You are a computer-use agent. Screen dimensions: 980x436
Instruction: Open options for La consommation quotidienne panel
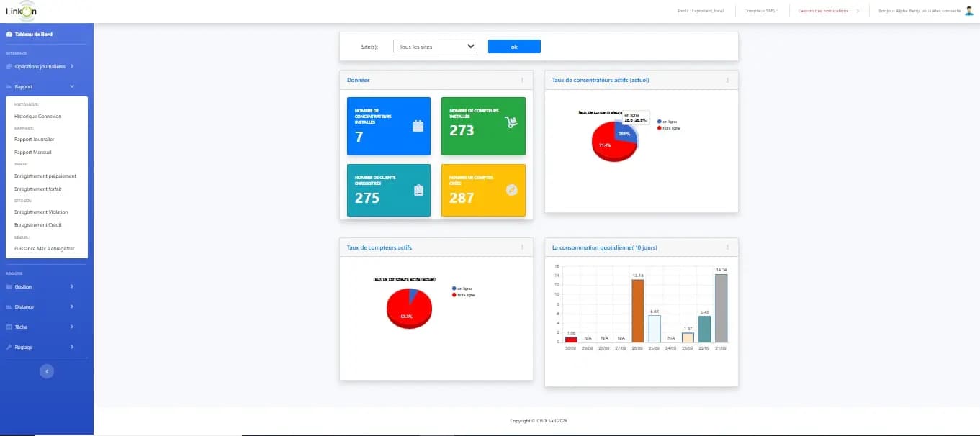pos(727,247)
